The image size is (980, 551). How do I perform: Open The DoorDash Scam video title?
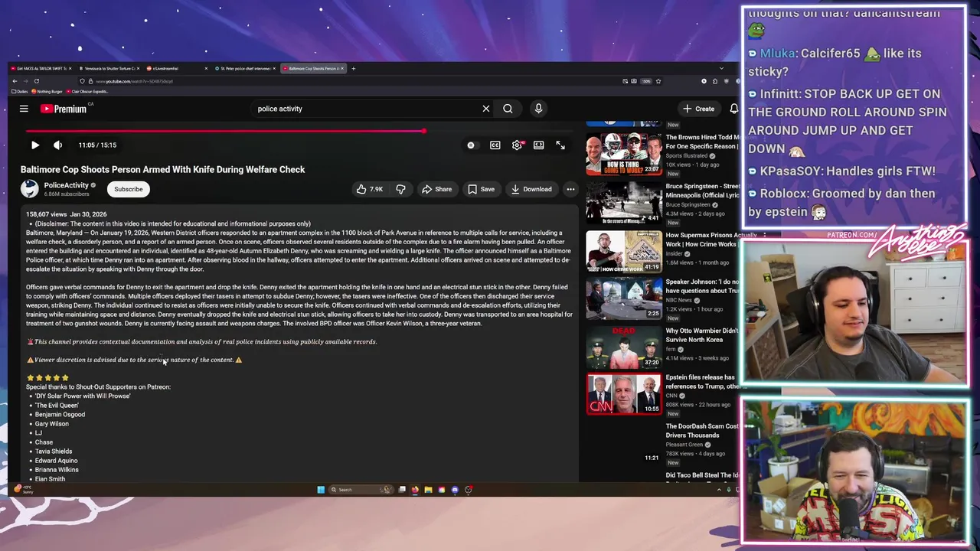[x=703, y=430]
